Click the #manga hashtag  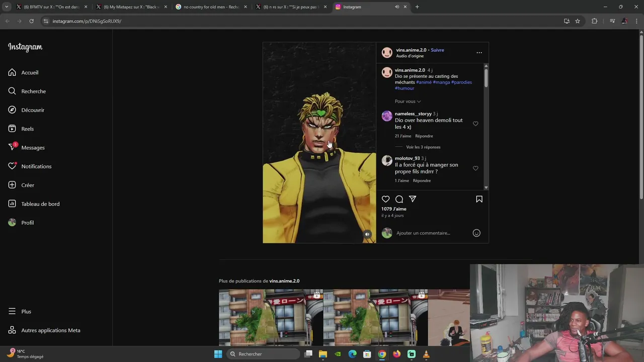[x=441, y=82]
